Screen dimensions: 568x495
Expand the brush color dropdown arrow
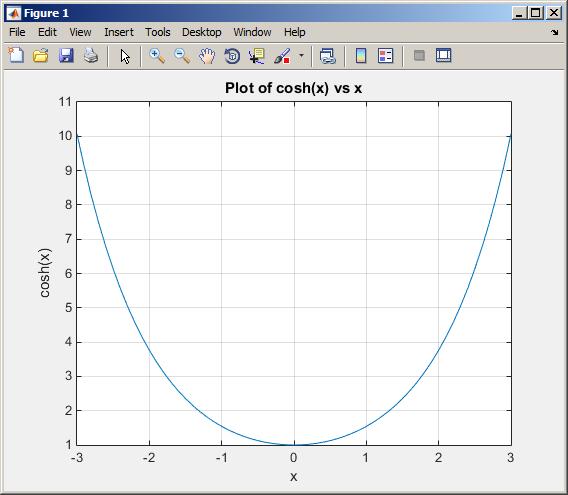301,56
